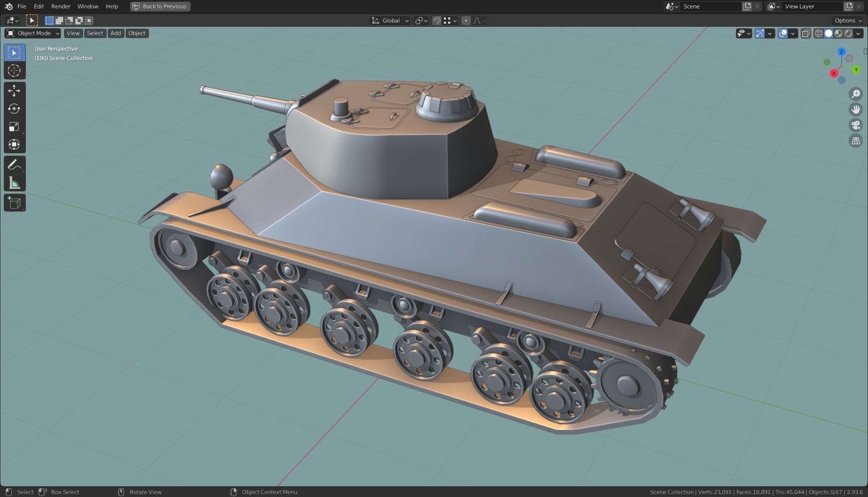Click the blue Z axis gizmo handle

[x=842, y=52]
